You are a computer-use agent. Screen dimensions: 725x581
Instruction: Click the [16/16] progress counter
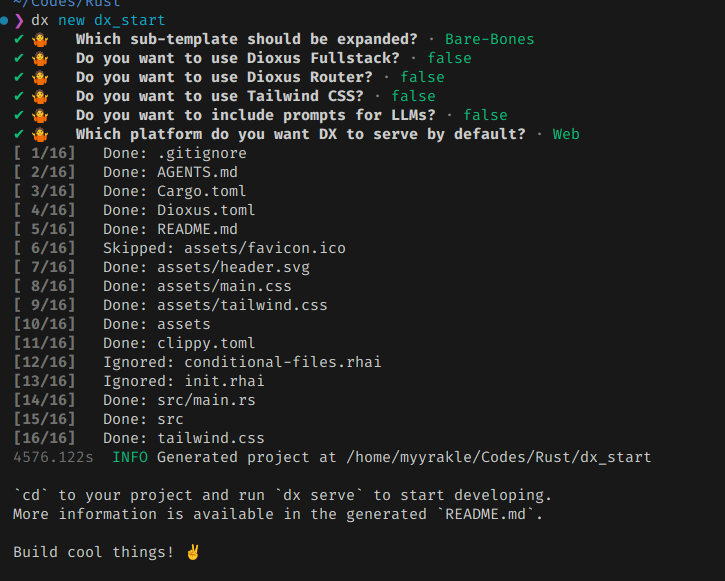tap(44, 438)
